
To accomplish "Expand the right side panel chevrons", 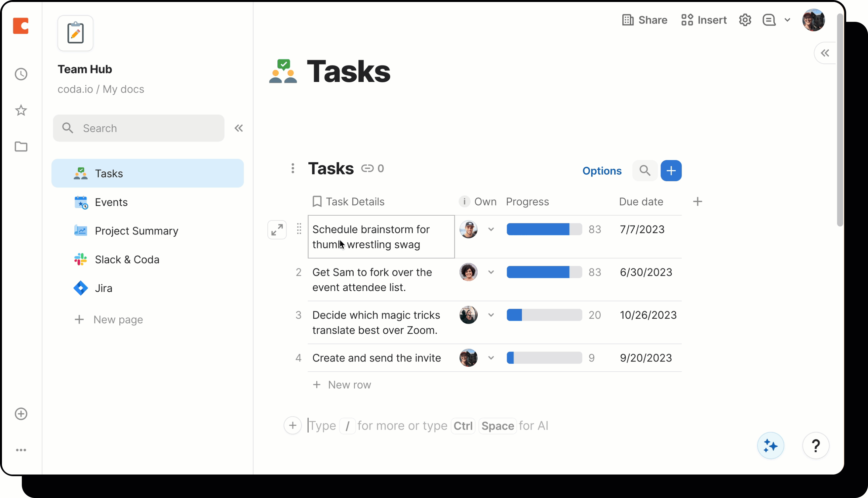I will point(825,53).
